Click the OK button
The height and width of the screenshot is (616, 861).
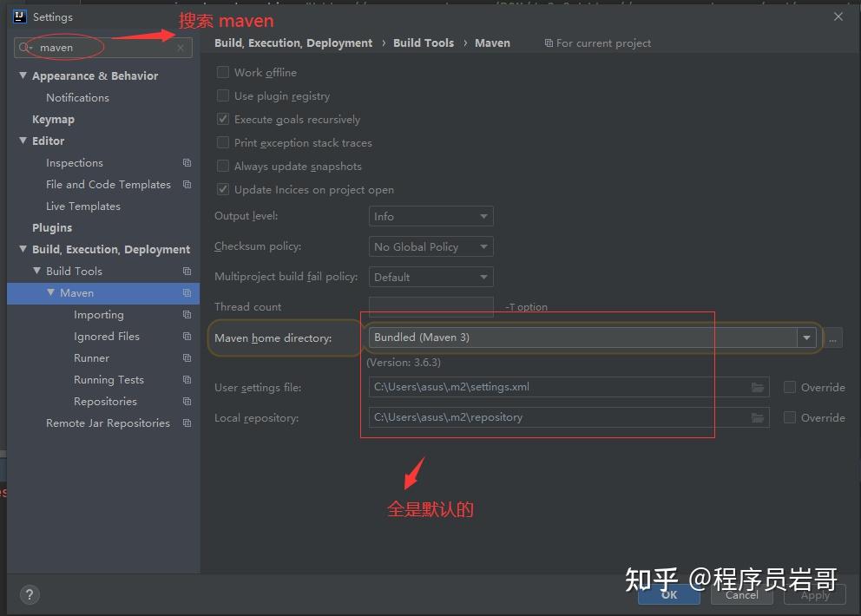[668, 594]
